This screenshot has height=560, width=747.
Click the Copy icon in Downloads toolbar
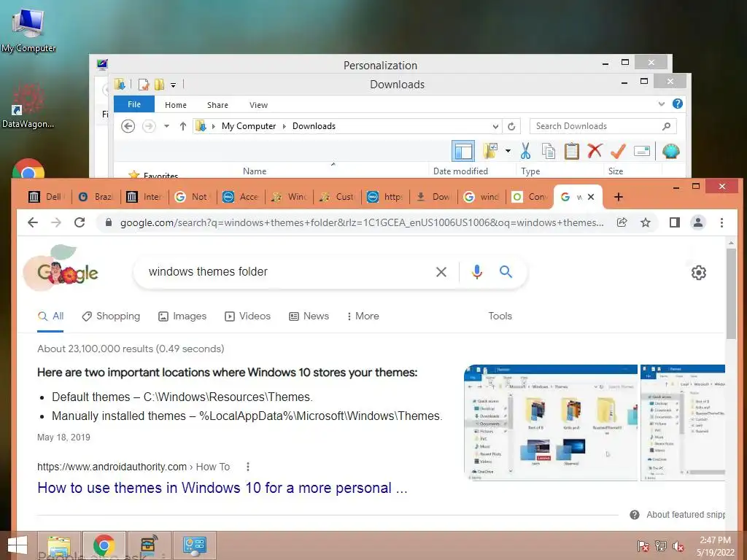[549, 152]
